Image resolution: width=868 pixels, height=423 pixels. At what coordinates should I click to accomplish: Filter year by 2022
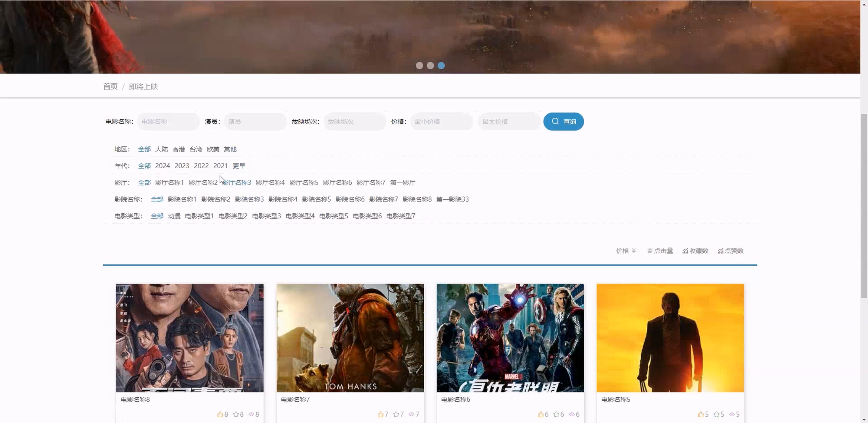pyautogui.click(x=201, y=166)
